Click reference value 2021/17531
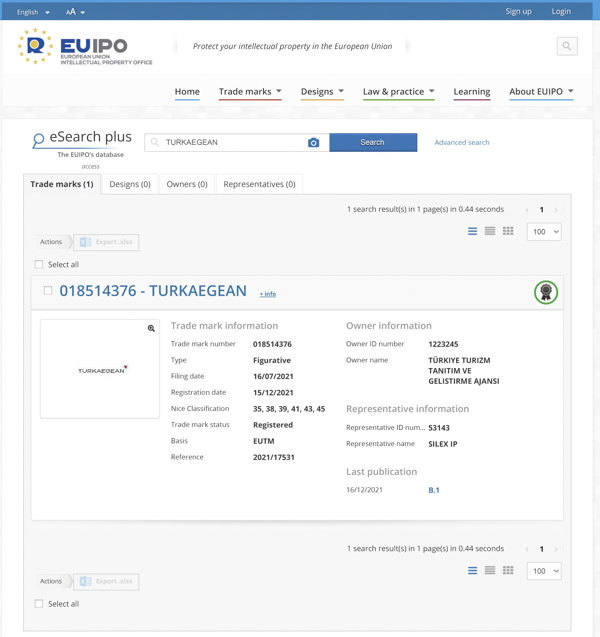Viewport: 600px width, 637px height. pyautogui.click(x=274, y=457)
